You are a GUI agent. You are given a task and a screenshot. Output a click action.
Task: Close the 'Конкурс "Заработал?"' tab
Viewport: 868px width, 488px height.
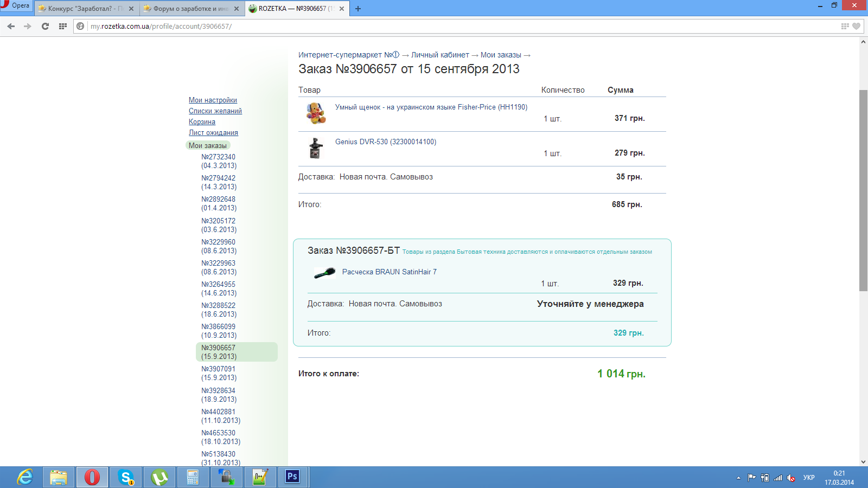pos(131,9)
